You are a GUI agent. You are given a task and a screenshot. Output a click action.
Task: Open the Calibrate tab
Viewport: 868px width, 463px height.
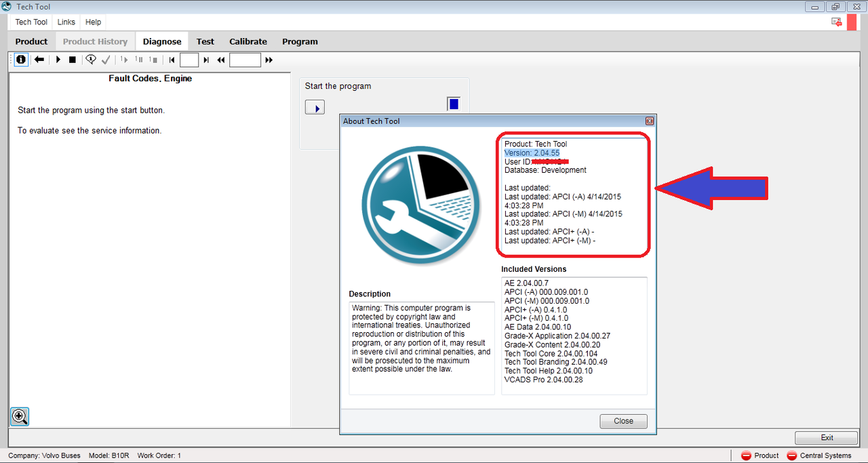point(248,41)
